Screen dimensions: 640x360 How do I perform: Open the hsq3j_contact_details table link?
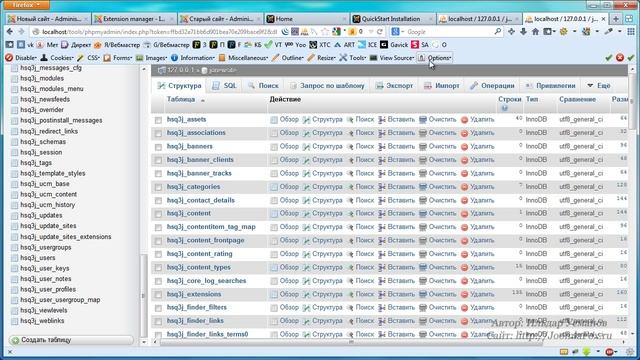(200, 200)
